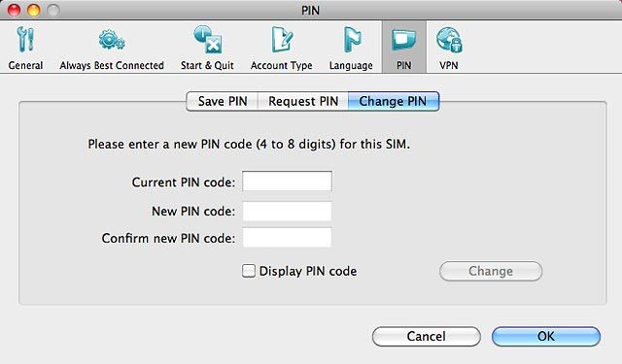
Task: Minimize the PIN window with the yellow button
Action: [33, 10]
